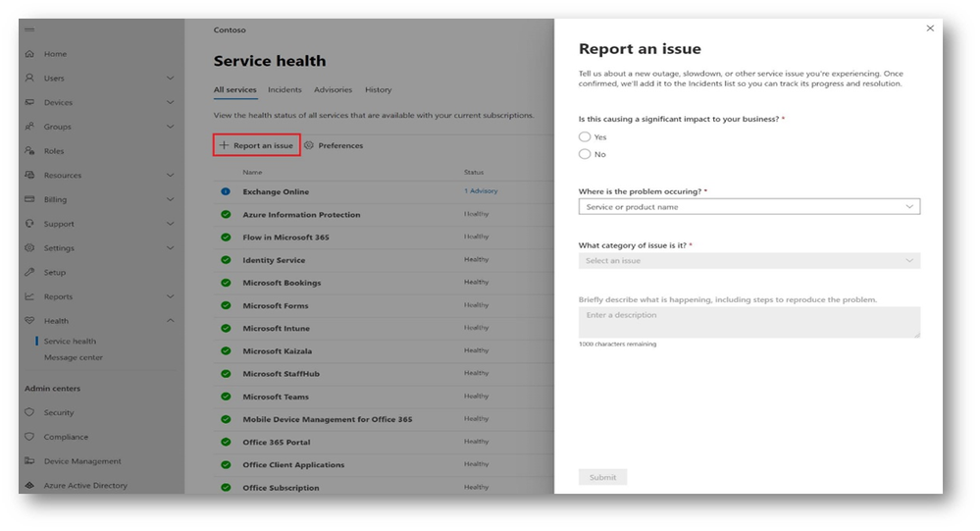Switch to the Incidents tab
This screenshot has height=531, width=980.
[284, 89]
